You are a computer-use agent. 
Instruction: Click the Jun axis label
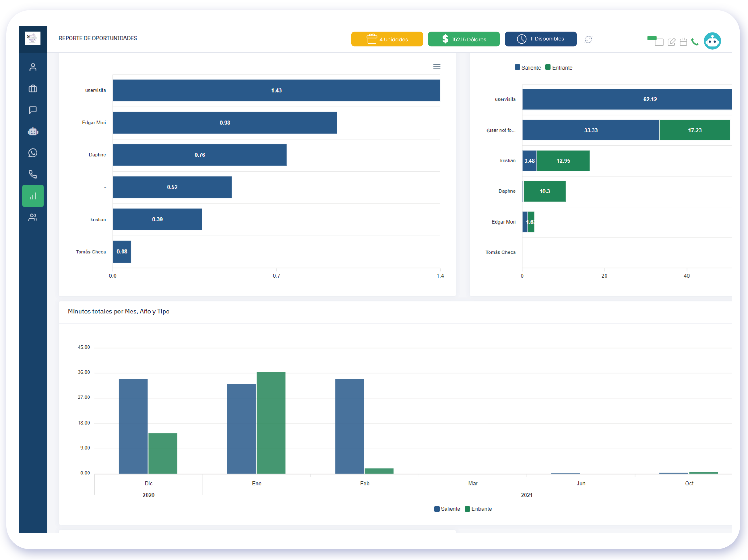[581, 484]
